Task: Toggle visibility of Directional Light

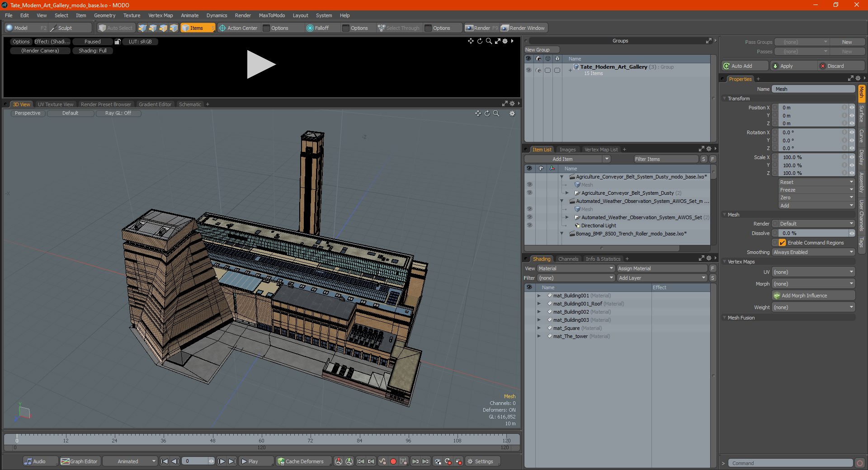Action: [x=529, y=226]
